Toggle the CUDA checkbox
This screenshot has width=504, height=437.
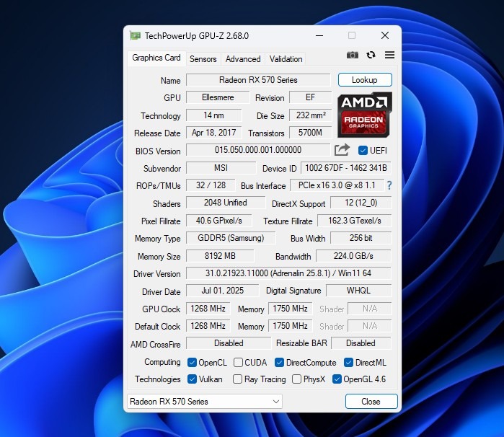238,363
